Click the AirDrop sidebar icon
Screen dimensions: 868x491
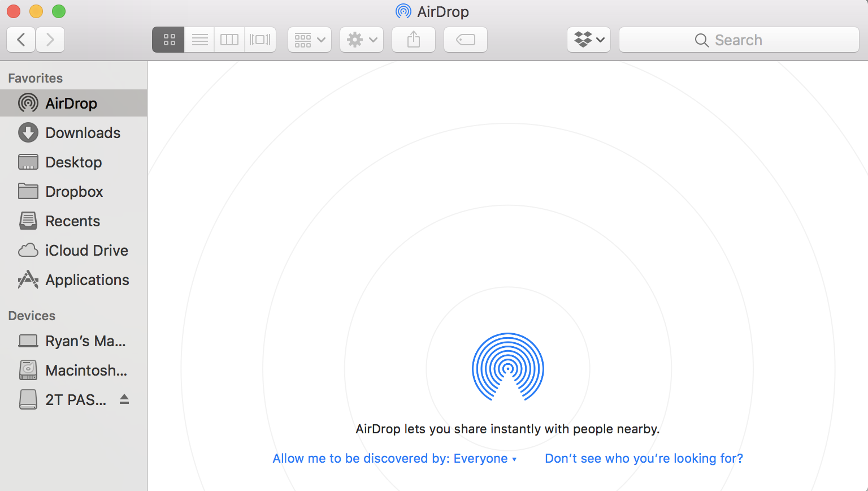click(x=28, y=103)
